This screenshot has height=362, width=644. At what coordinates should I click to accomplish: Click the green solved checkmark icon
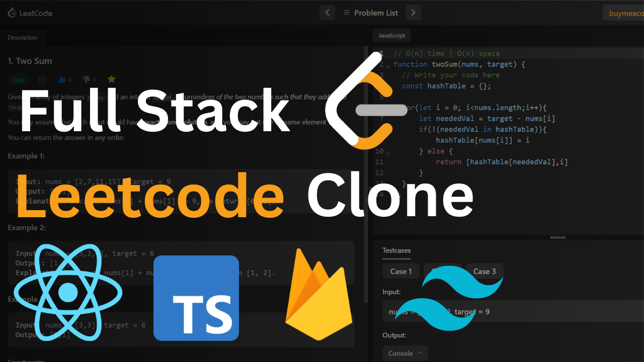point(43,79)
